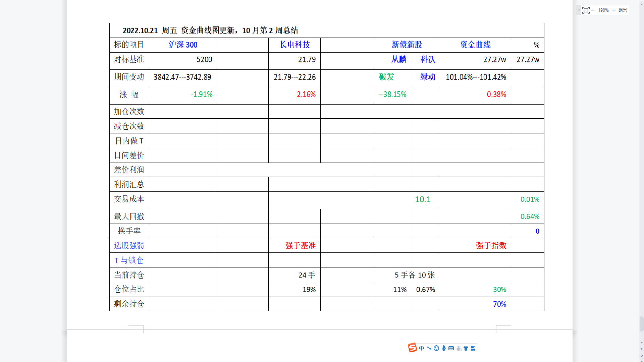Image resolution: width=644 pixels, height=362 pixels.
Task: Click the 190% zoom level display
Action: [603, 10]
